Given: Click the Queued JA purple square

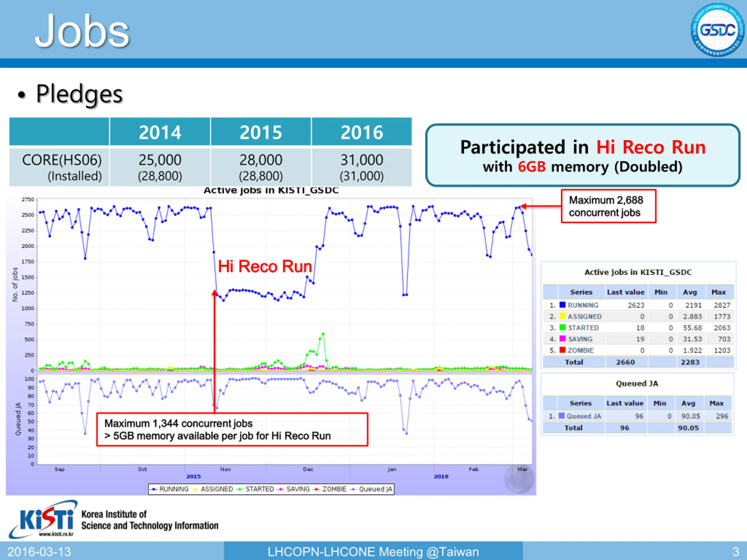Looking at the screenshot, I should [x=562, y=416].
